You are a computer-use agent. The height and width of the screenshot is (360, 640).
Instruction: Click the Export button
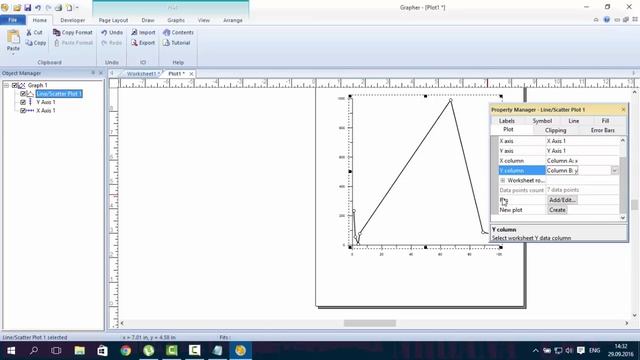pyautogui.click(x=143, y=43)
